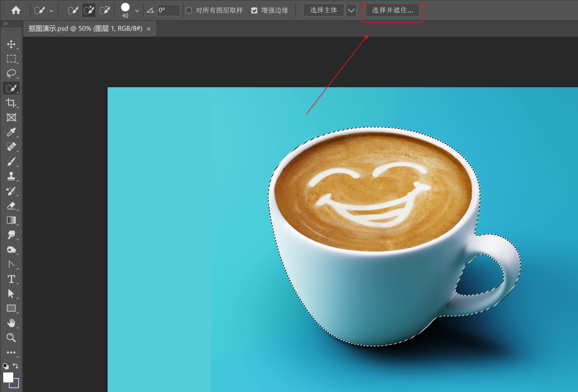This screenshot has width=578, height=392.
Task: Select the Lasso tool
Action: [11, 73]
